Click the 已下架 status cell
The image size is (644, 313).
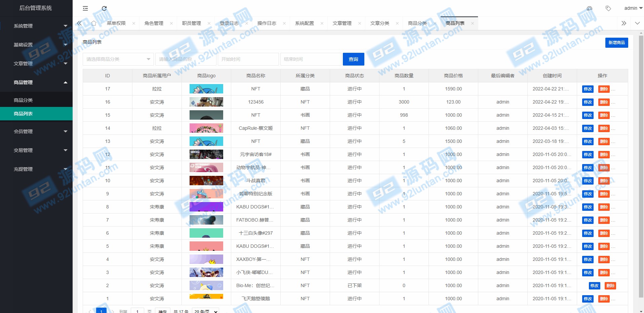(x=355, y=285)
